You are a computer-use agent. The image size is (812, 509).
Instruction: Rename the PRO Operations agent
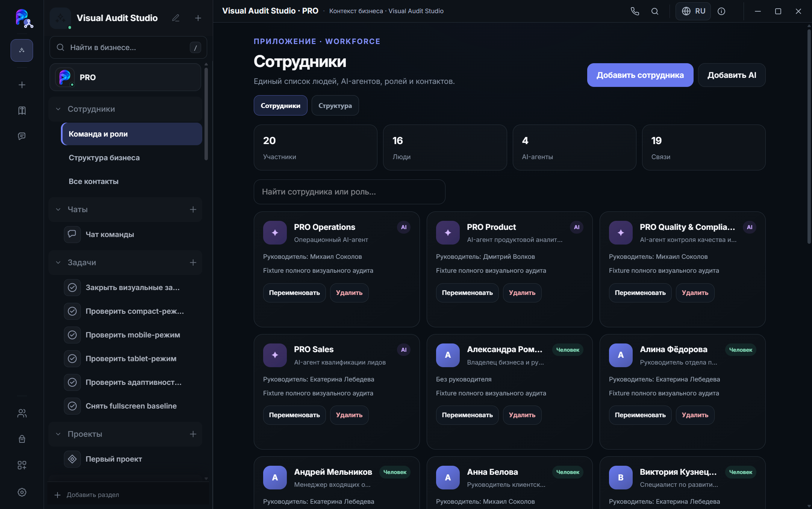point(294,293)
